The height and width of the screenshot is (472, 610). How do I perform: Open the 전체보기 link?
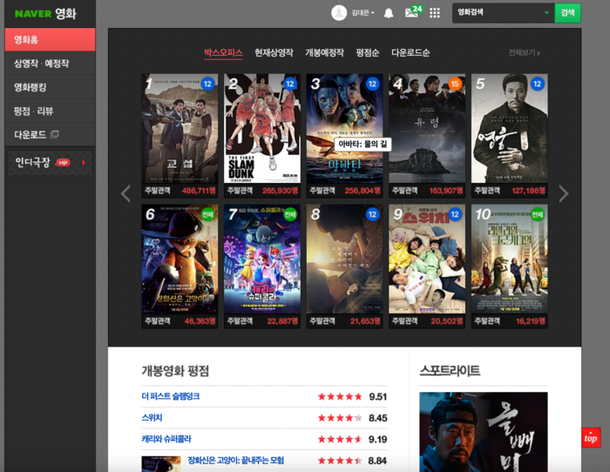(x=527, y=52)
